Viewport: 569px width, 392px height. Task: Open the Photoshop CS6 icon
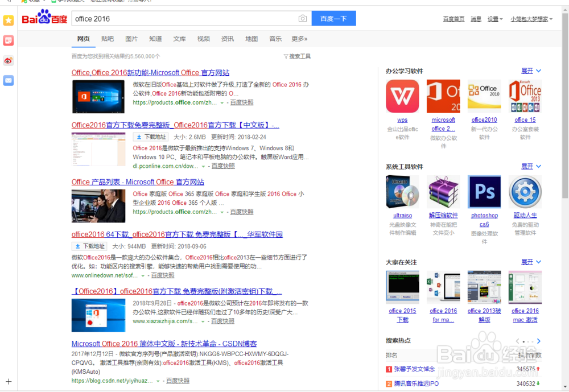click(484, 192)
